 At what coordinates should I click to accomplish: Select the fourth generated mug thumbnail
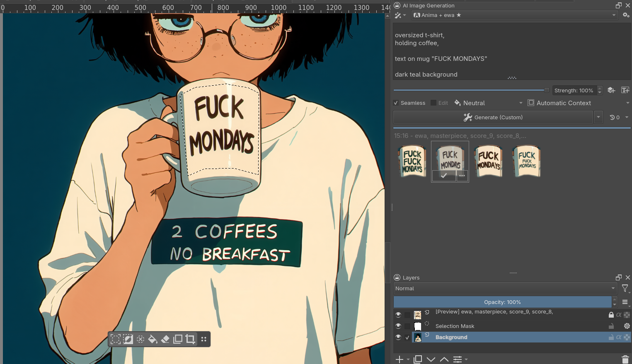pyautogui.click(x=527, y=162)
